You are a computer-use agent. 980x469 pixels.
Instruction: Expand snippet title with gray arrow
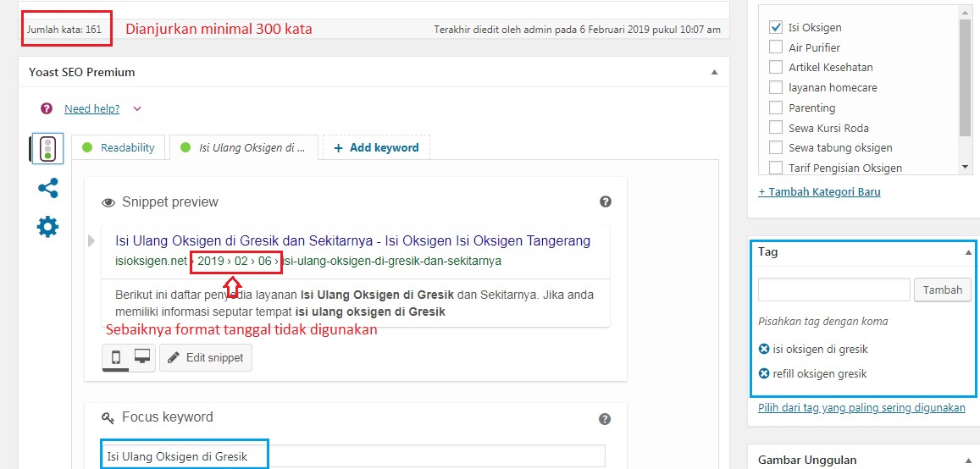[91, 240]
